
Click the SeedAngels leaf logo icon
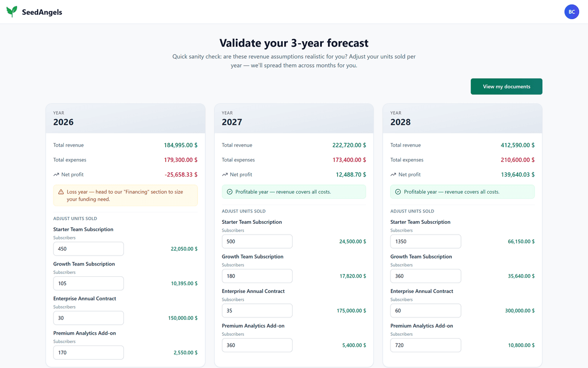tap(12, 12)
